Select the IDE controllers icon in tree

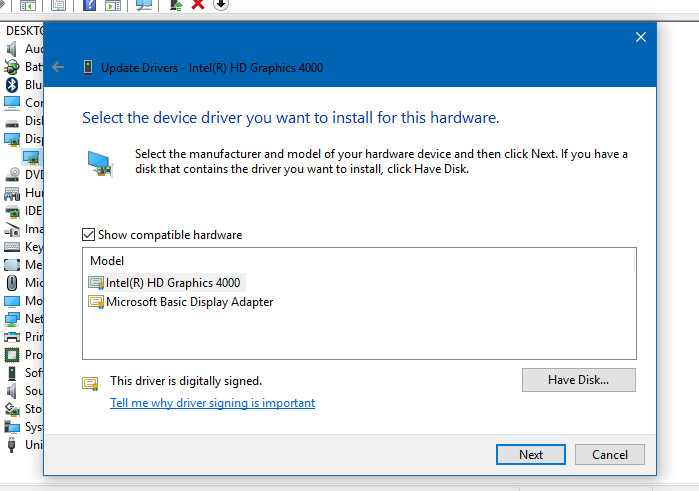click(12, 211)
